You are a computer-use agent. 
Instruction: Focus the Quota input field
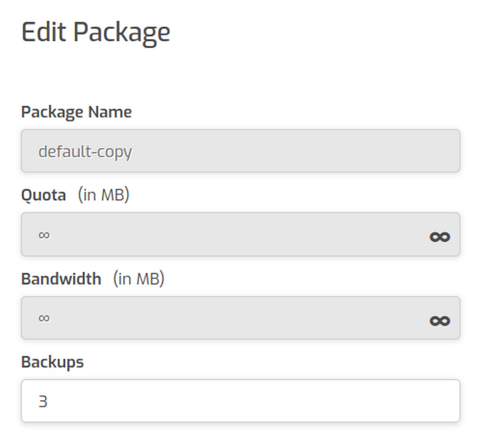[x=240, y=234]
